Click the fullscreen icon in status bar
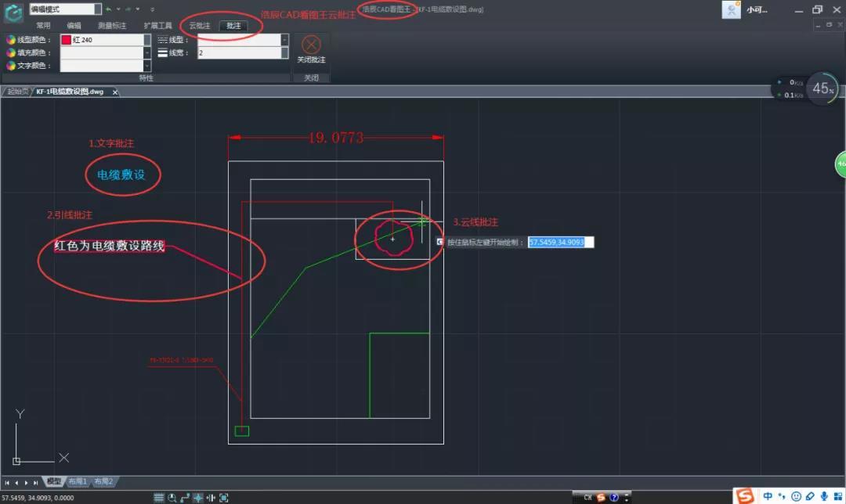 [x=224, y=498]
